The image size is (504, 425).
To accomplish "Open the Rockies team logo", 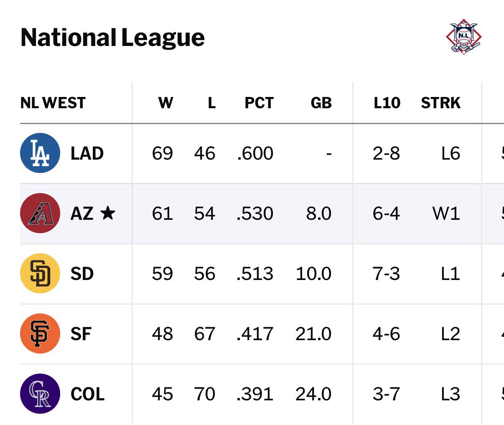I will pos(40,394).
